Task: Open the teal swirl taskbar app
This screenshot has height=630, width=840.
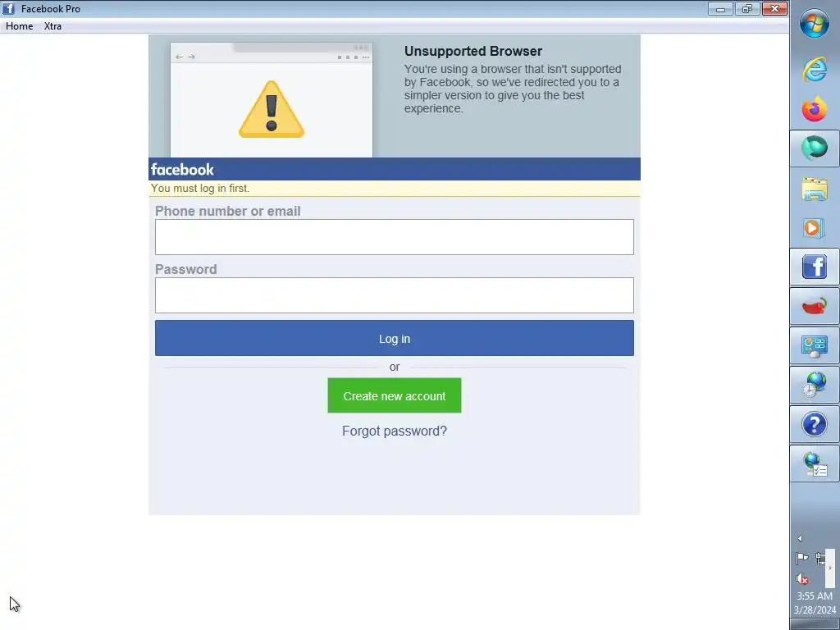Action: (815, 148)
